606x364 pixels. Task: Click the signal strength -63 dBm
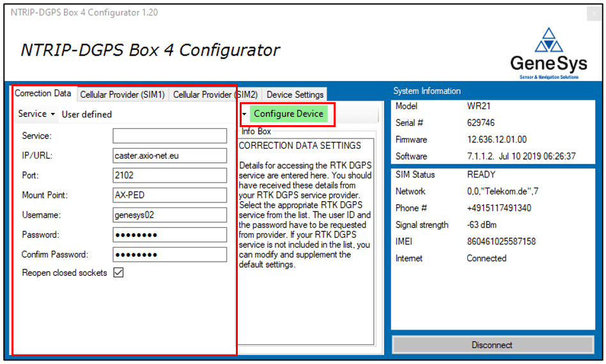pyautogui.click(x=481, y=225)
